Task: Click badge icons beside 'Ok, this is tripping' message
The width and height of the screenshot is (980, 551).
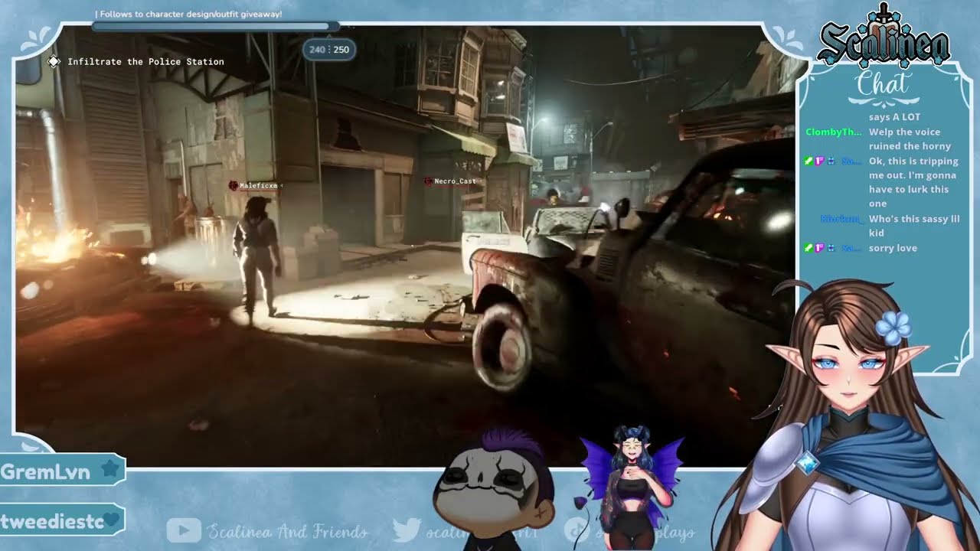Action: (x=820, y=161)
